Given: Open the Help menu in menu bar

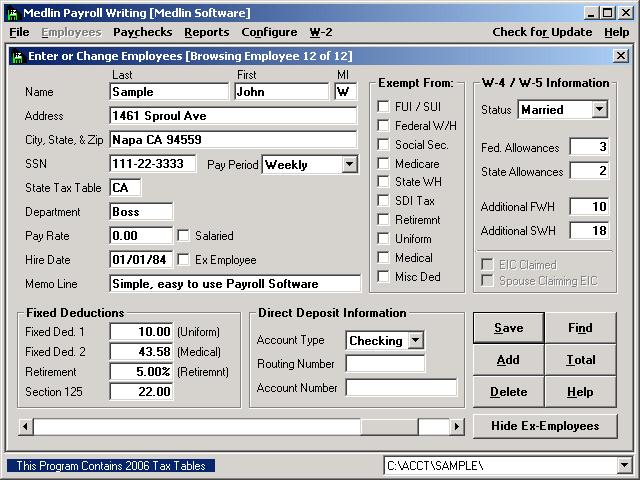Looking at the screenshot, I should pos(616,32).
